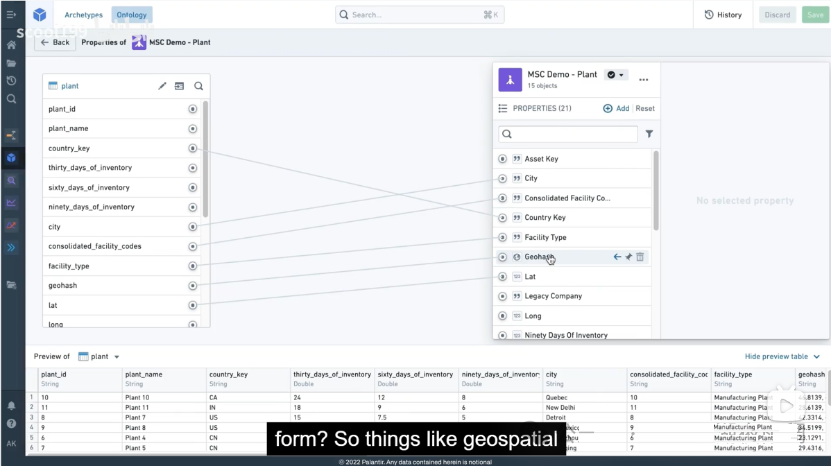The height and width of the screenshot is (466, 832).
Task: Click the filter icon beside property search
Action: click(649, 134)
